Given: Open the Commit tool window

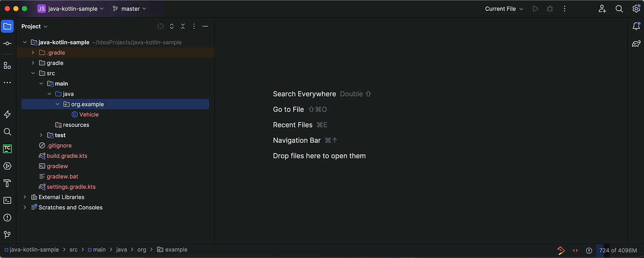Looking at the screenshot, I should [x=7, y=43].
